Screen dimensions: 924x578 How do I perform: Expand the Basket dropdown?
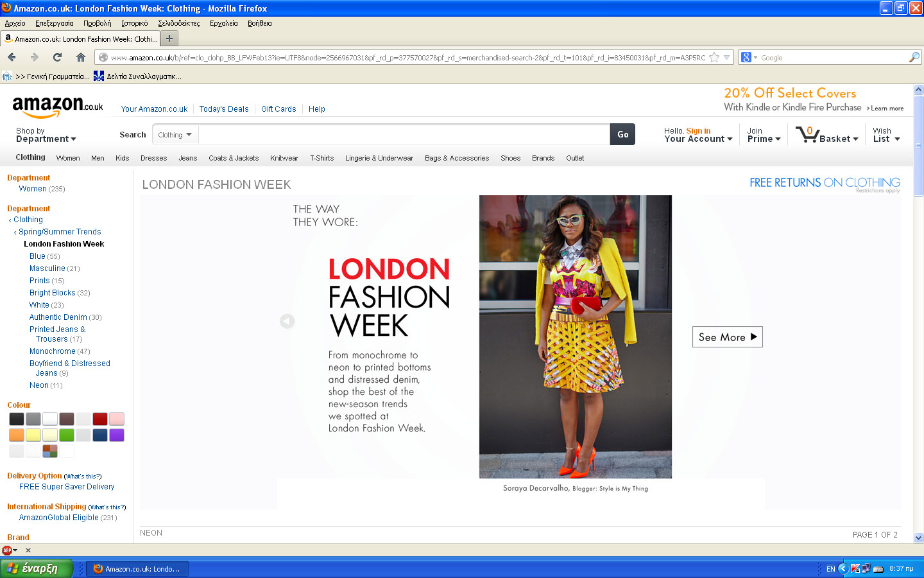839,139
